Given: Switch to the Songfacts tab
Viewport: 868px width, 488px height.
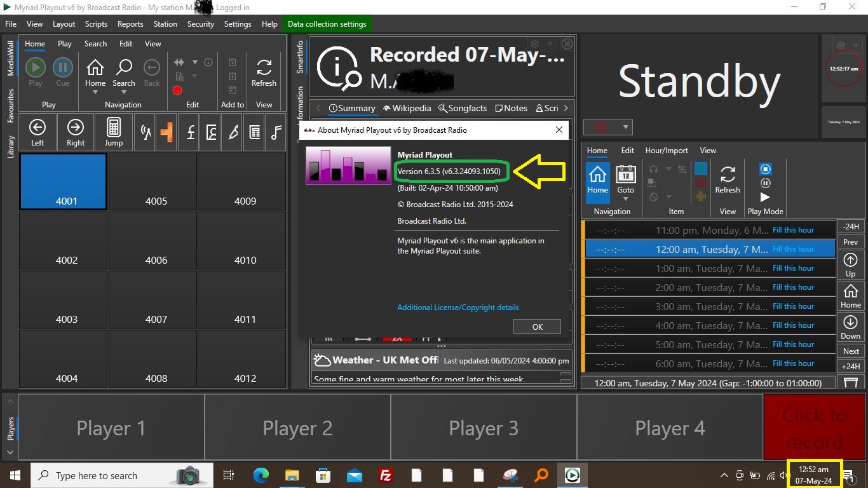Looking at the screenshot, I should 463,108.
